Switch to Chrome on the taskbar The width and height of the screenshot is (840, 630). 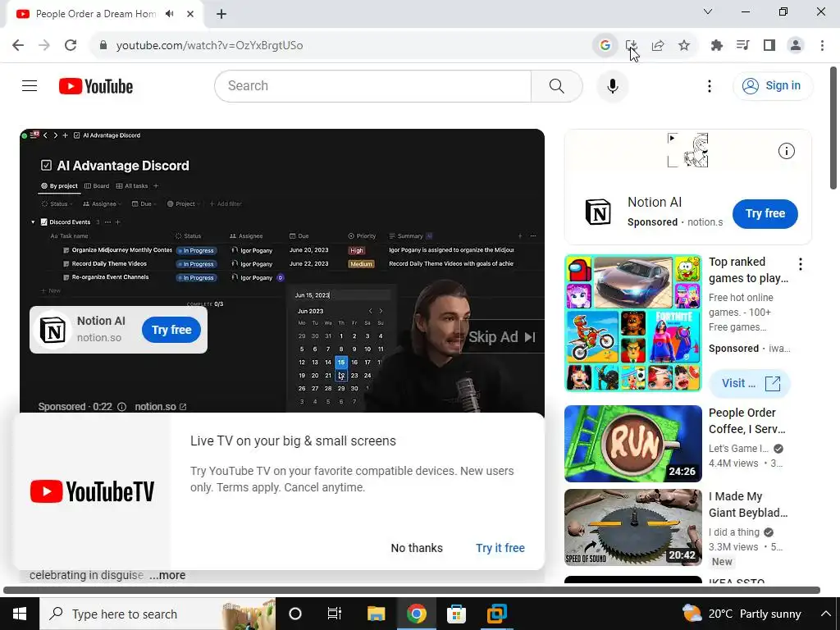click(x=416, y=614)
